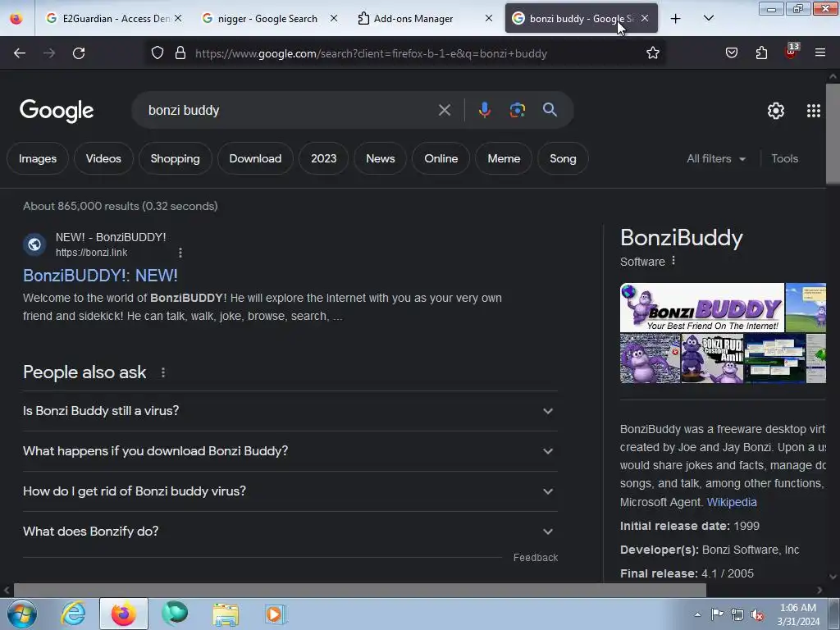Viewport: 840px width, 630px height.
Task: Select the Download filter chip
Action: click(255, 158)
